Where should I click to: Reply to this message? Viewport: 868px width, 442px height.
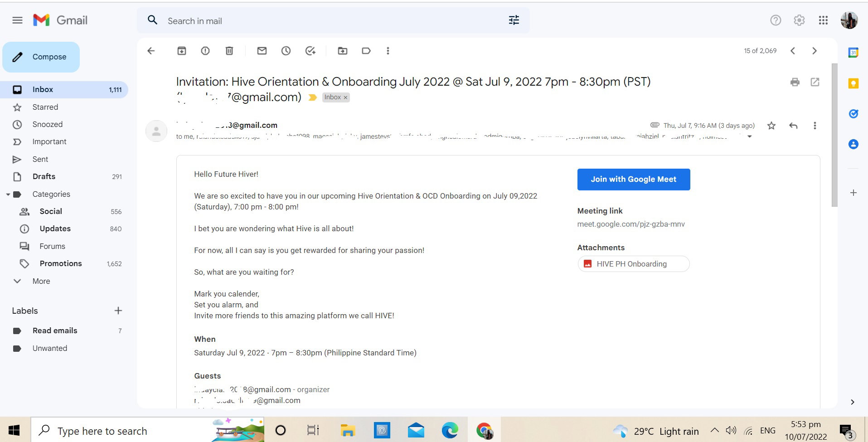click(793, 126)
